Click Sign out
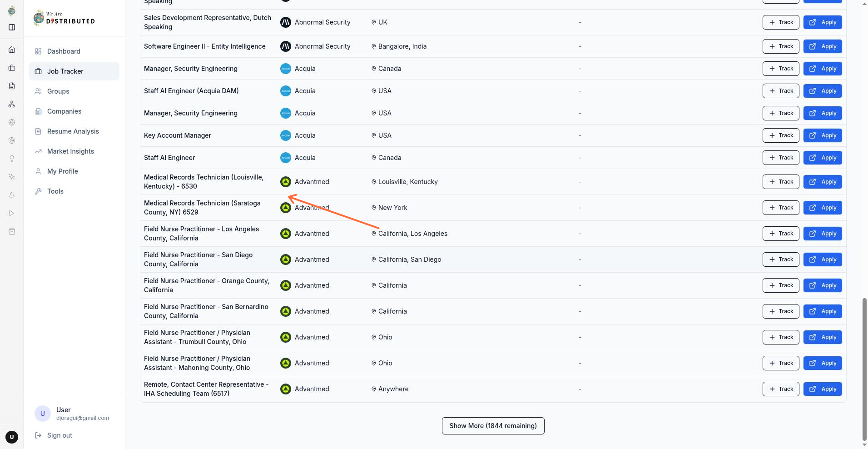Screen dimensions: 868x449 click(x=54, y=435)
